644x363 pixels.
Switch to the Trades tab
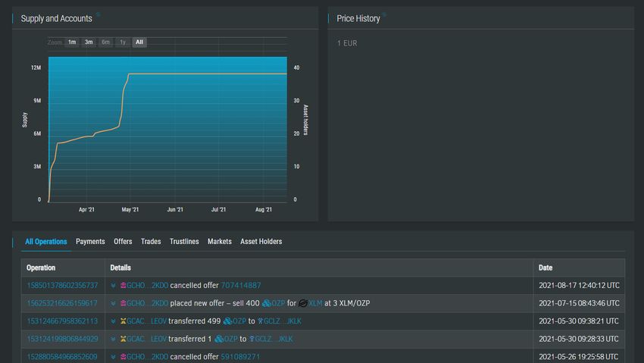[151, 242]
